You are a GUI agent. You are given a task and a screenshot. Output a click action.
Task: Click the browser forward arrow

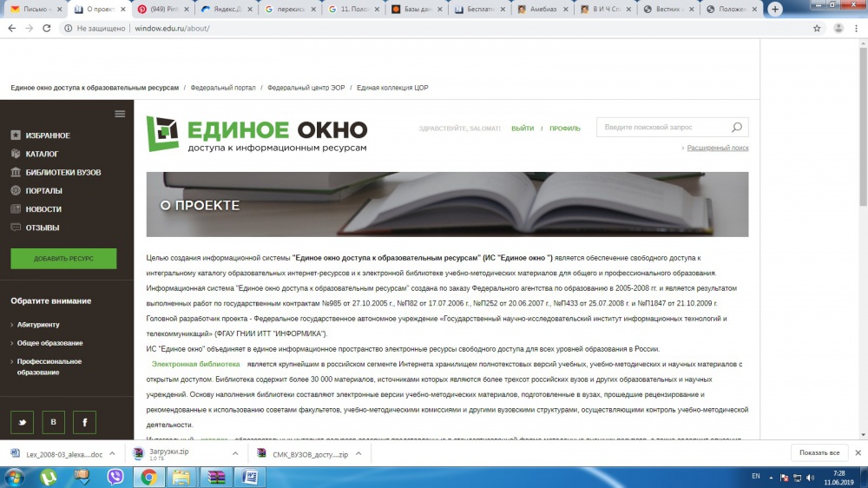(30, 29)
